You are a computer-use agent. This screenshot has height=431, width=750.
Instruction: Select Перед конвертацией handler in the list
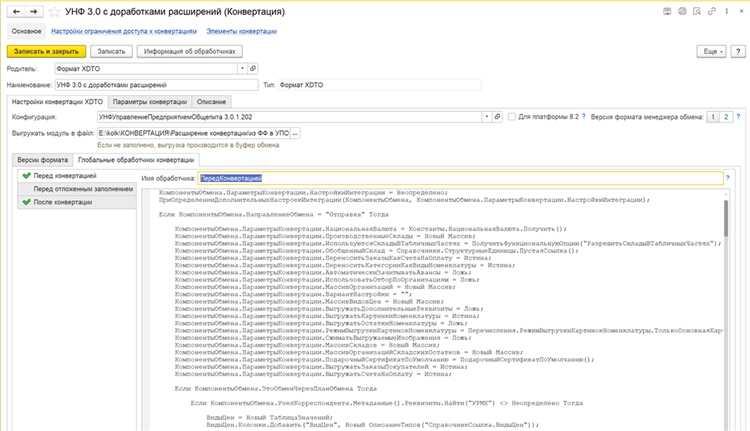pos(77,176)
